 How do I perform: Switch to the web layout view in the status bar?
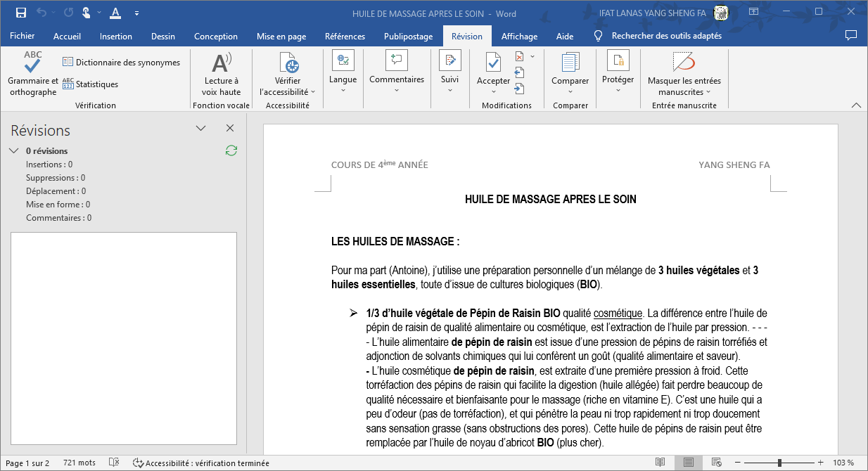[x=716, y=463]
